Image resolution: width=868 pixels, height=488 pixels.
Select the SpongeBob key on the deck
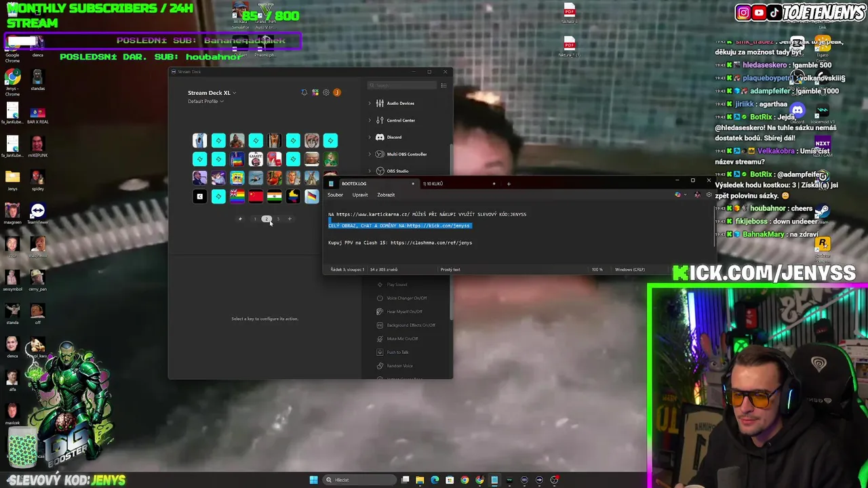(x=237, y=178)
